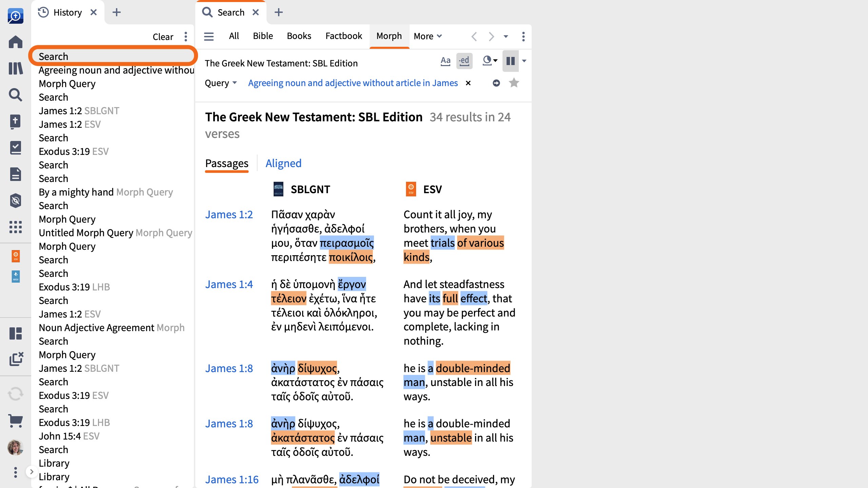Clear the query with the x

coord(468,83)
